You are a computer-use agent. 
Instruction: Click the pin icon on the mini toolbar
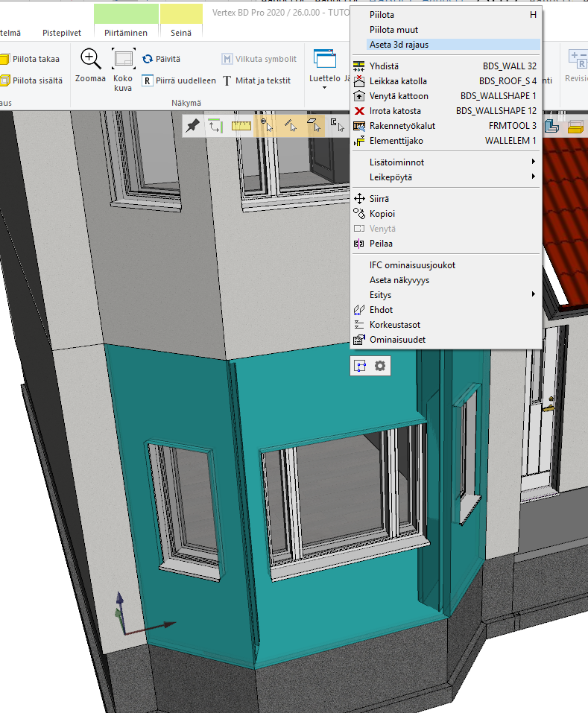(192, 126)
